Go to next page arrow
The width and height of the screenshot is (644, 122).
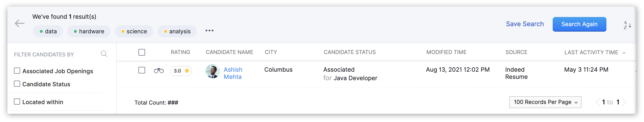(x=624, y=102)
